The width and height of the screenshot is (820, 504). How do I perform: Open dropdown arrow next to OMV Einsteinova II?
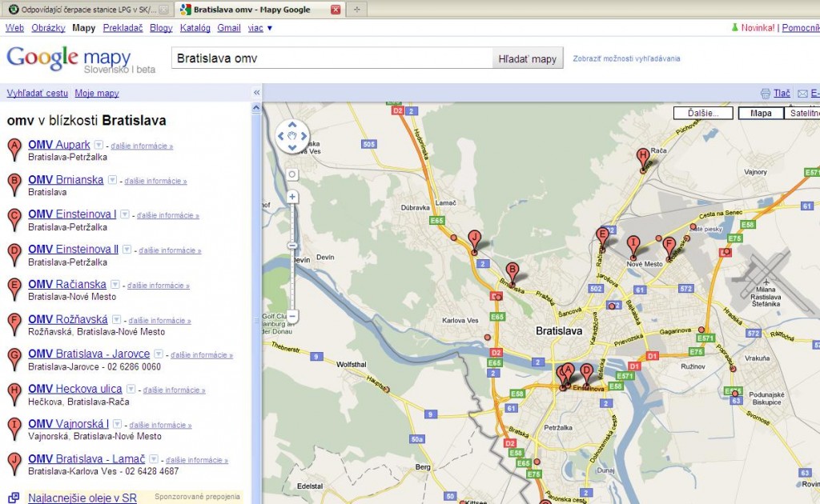(x=127, y=250)
